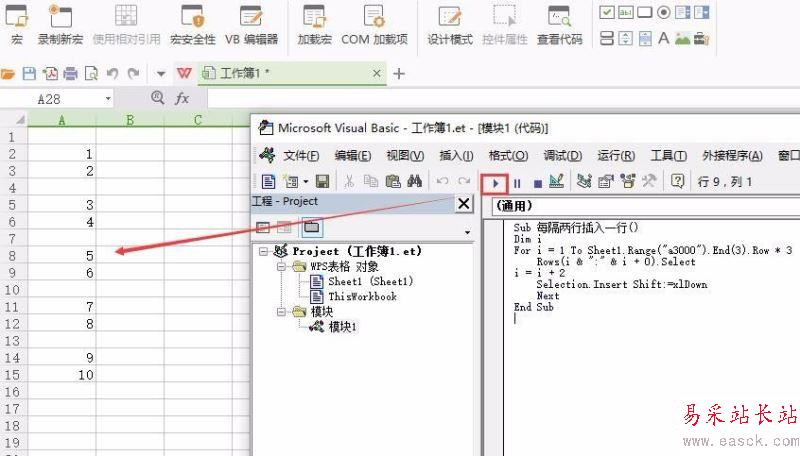Toggle Design Mode icon in VB toolbar
Viewport: 800px width, 456px height.
pos(556,181)
